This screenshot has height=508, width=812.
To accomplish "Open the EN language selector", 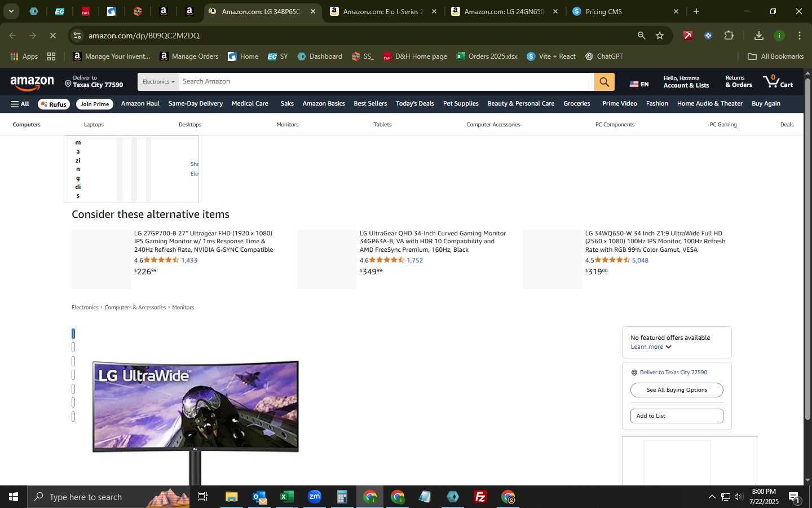I will click(x=639, y=84).
